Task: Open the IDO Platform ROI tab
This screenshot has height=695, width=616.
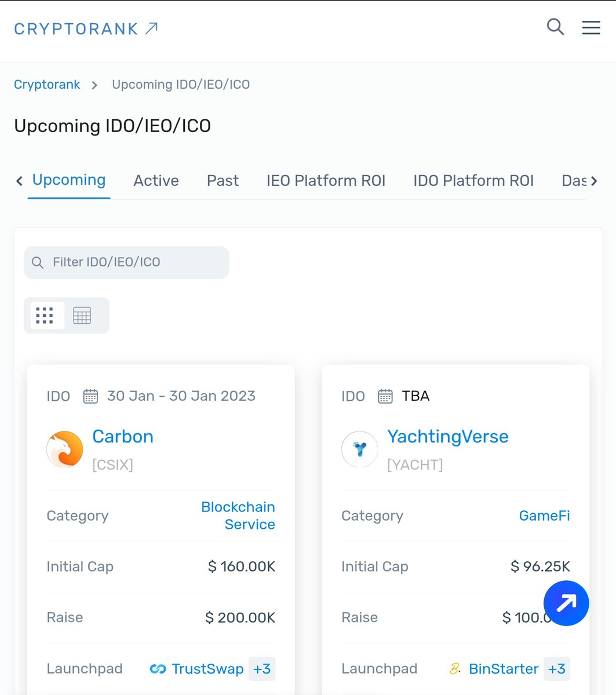Action: coord(473,181)
